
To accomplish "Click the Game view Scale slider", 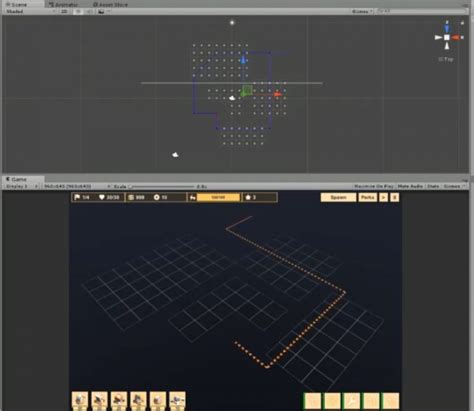I will click(162, 186).
